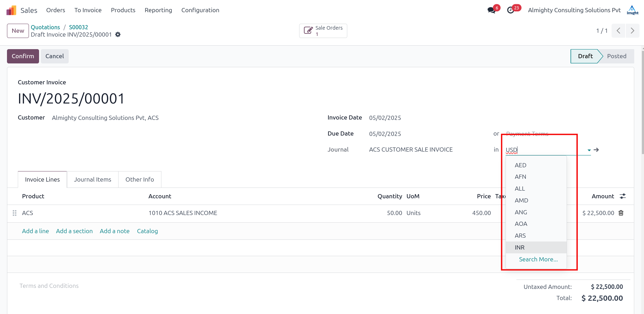The width and height of the screenshot is (644, 314).
Task: Click the gear icon beside Draft Invoice
Action: [118, 35]
